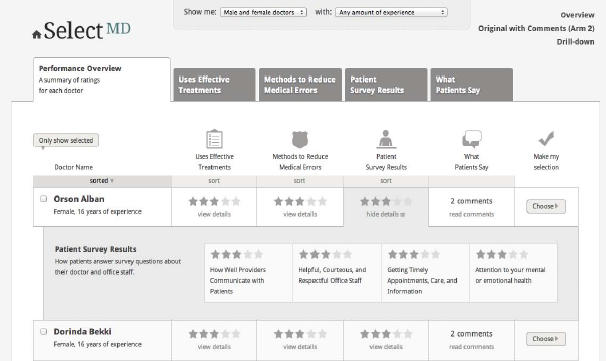The image size is (606, 361).
Task: Click Dorinda Bekki's Medical Errors star rating
Action: [x=300, y=334]
